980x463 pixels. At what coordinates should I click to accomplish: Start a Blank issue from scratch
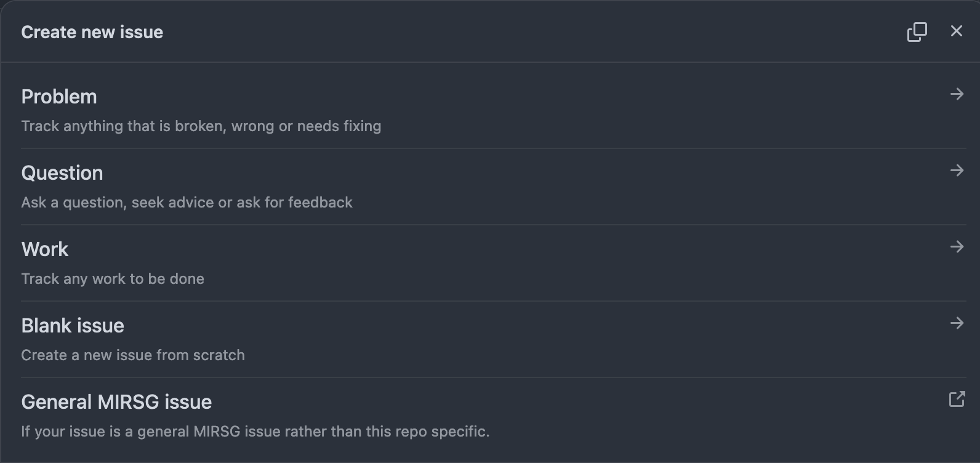(x=73, y=326)
